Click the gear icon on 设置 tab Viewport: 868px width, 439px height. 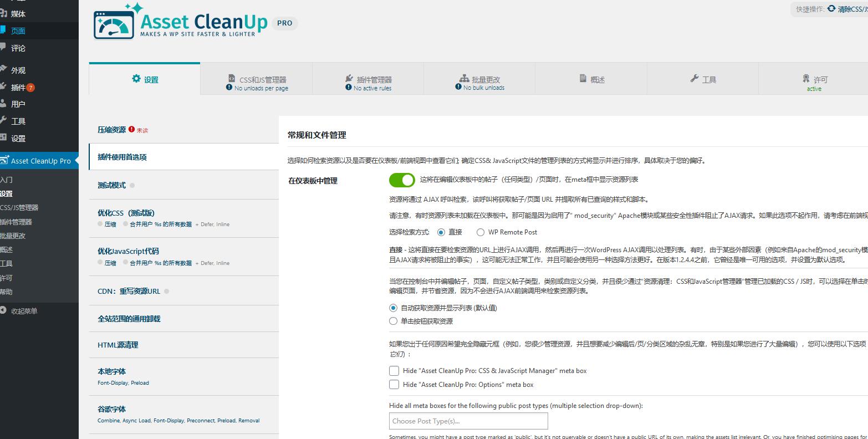coord(136,79)
